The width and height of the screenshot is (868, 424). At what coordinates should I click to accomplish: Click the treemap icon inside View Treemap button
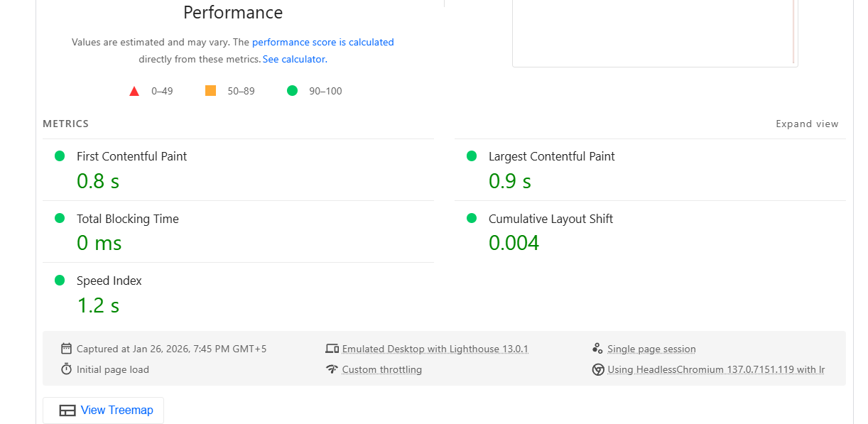point(67,410)
